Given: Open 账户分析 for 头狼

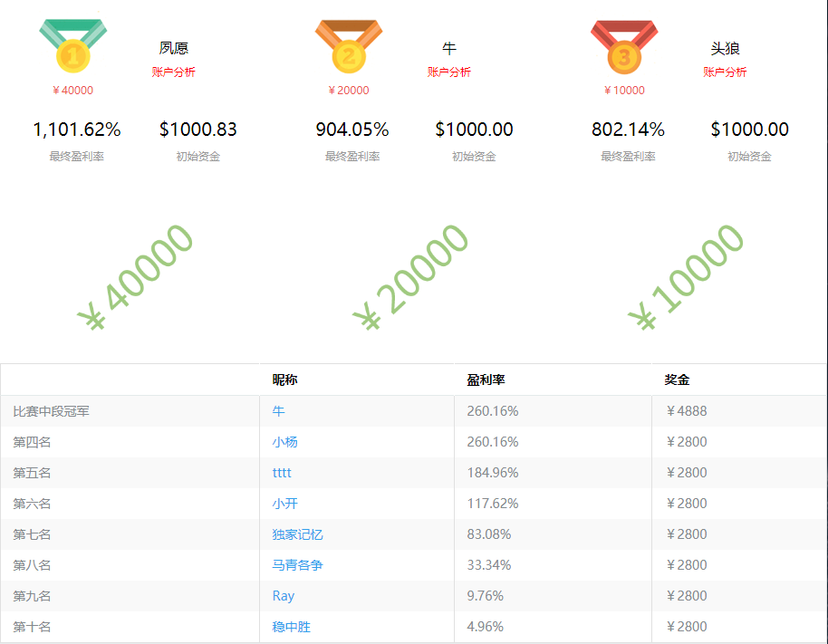Looking at the screenshot, I should click(725, 72).
